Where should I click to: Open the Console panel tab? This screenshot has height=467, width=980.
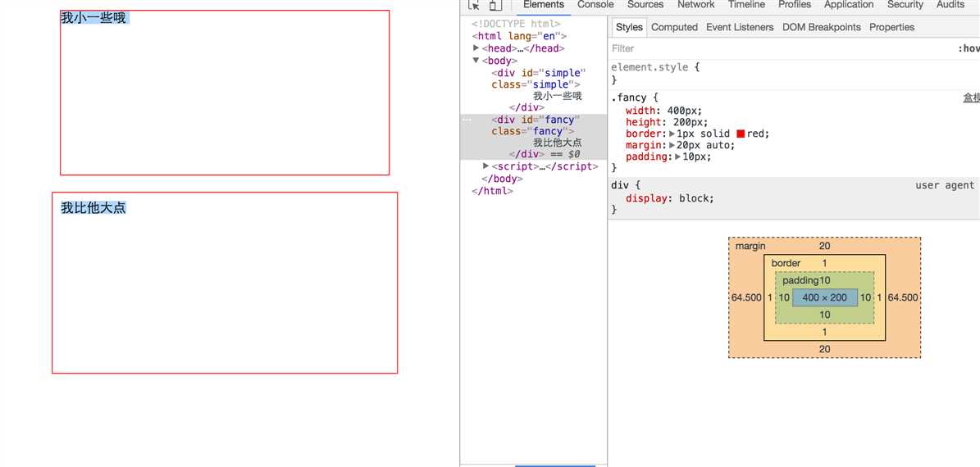point(595,4)
